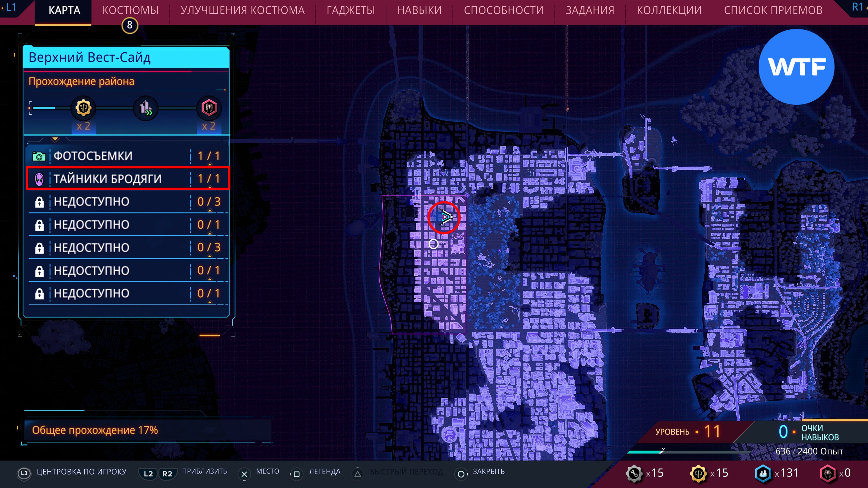Image resolution: width=868 pixels, height=488 pixels.
Task: Click the blue WTF logo badge
Action: (x=796, y=67)
